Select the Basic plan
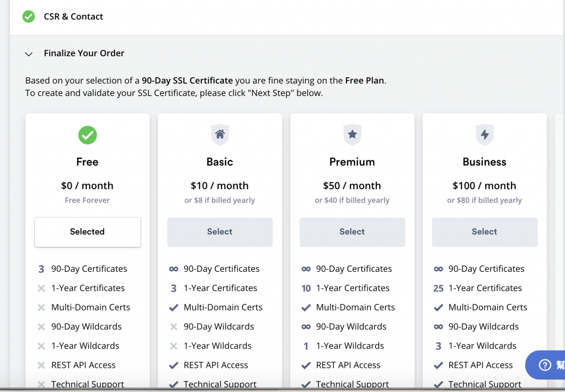 click(x=220, y=232)
